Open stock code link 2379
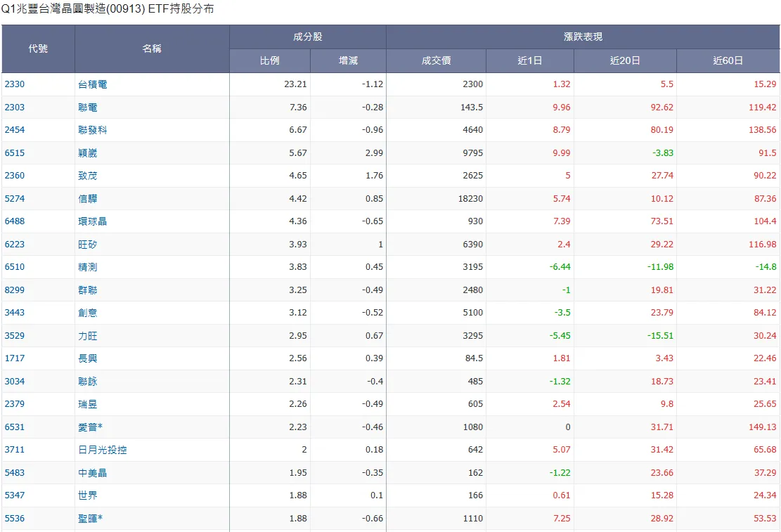 click(x=15, y=404)
